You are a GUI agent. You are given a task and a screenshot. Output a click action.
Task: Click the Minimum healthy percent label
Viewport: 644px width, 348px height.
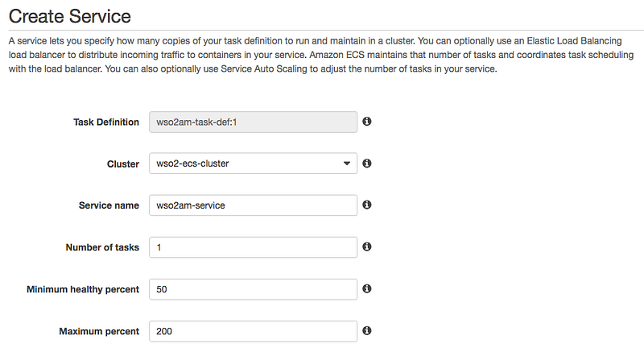(x=83, y=289)
